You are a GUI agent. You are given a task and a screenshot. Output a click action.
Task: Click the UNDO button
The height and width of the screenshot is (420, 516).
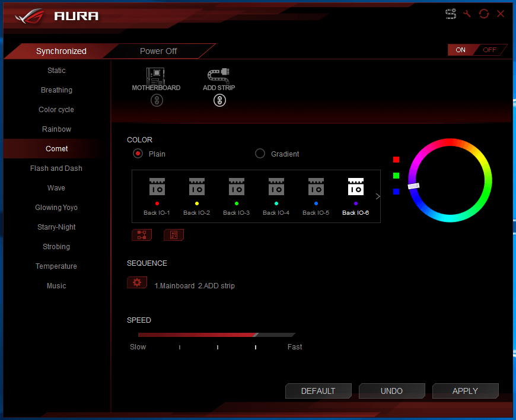point(391,391)
